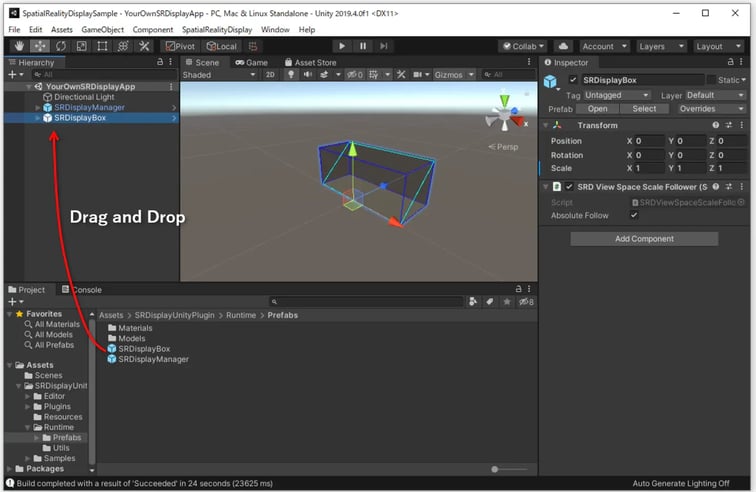The height and width of the screenshot is (492, 756).
Task: Toggle the Absolute Follow checkbox
Action: click(x=634, y=215)
